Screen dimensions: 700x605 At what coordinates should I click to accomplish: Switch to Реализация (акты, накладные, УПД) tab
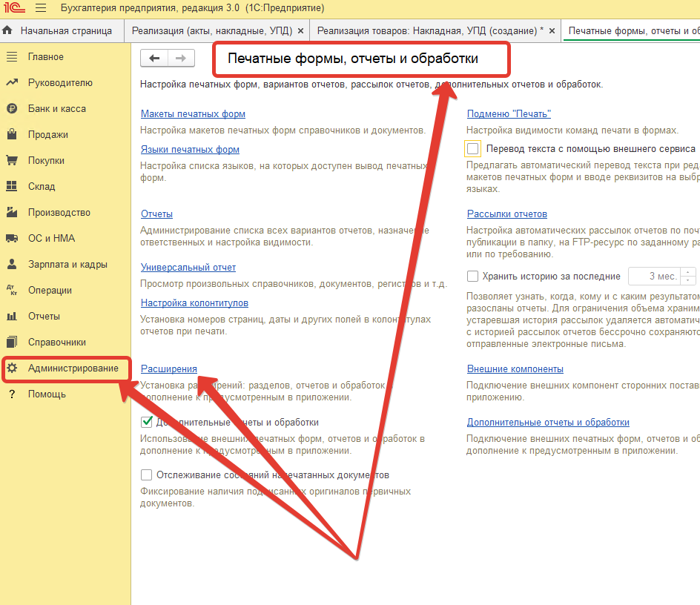point(211,31)
